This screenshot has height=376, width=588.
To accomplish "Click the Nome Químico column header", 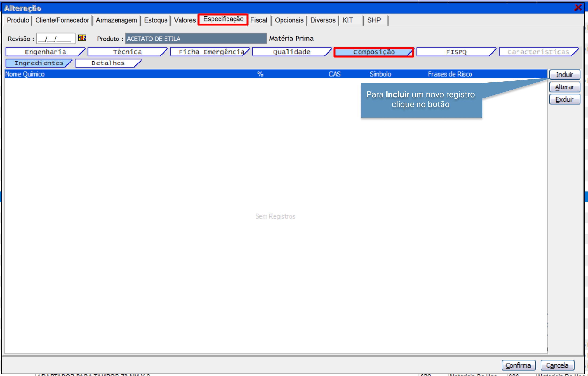I will [x=25, y=74].
